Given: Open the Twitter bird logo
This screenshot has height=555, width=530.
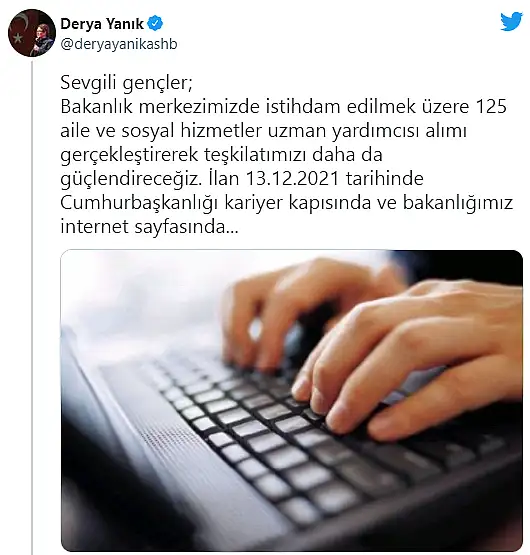Looking at the screenshot, I should click(x=511, y=21).
